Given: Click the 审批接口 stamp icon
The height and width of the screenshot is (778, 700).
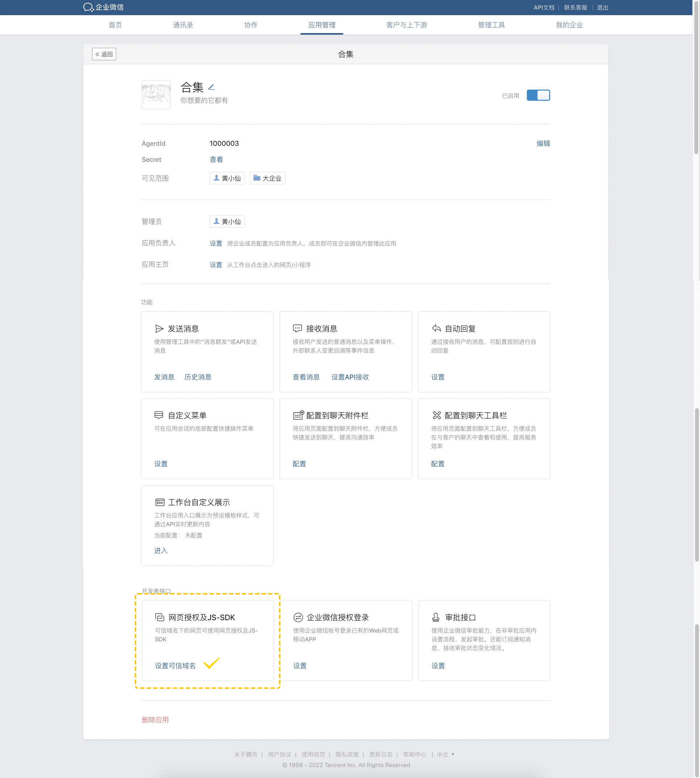Looking at the screenshot, I should [436, 617].
